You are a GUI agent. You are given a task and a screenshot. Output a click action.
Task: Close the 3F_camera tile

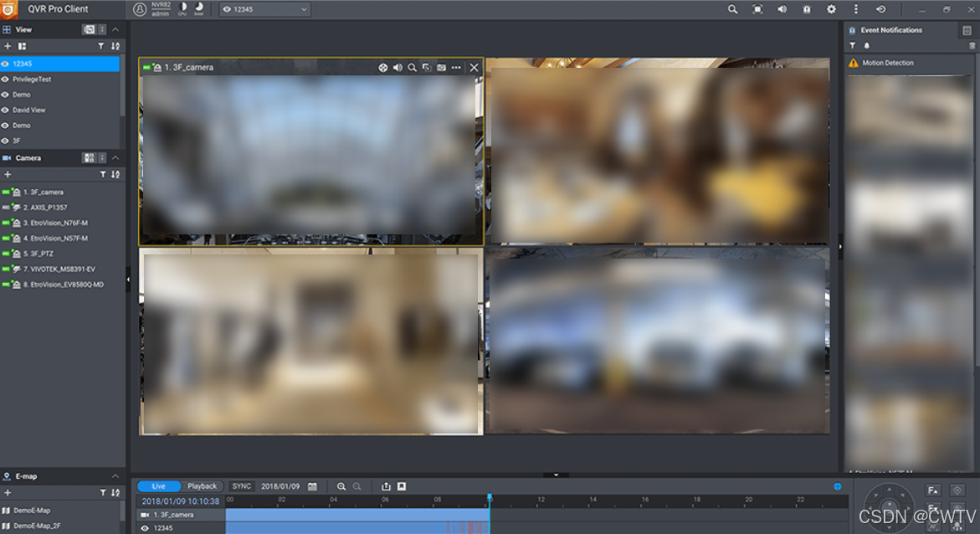(475, 68)
